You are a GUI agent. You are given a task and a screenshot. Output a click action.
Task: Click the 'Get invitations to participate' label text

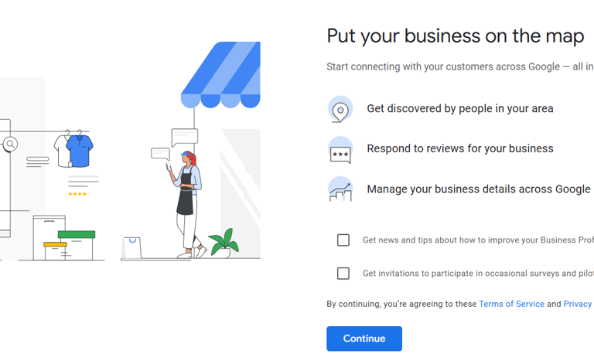478,273
